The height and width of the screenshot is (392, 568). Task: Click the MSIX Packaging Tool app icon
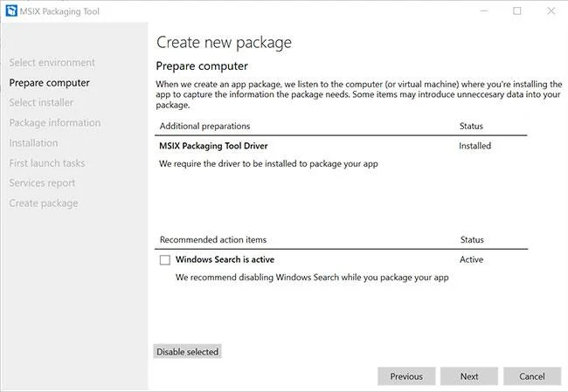(x=11, y=10)
